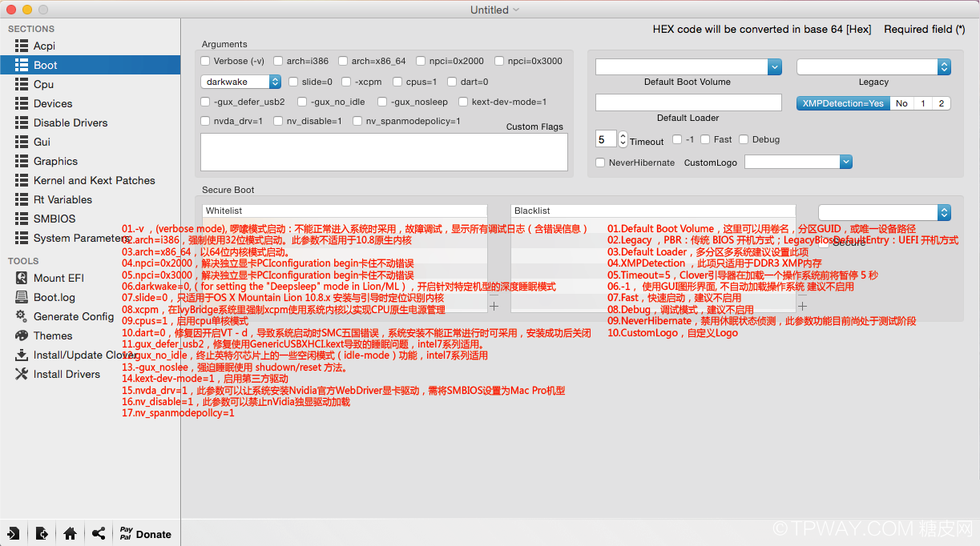Enable nv_spanmodepolicy=1 checkbox
980x546 pixels.
357,121
